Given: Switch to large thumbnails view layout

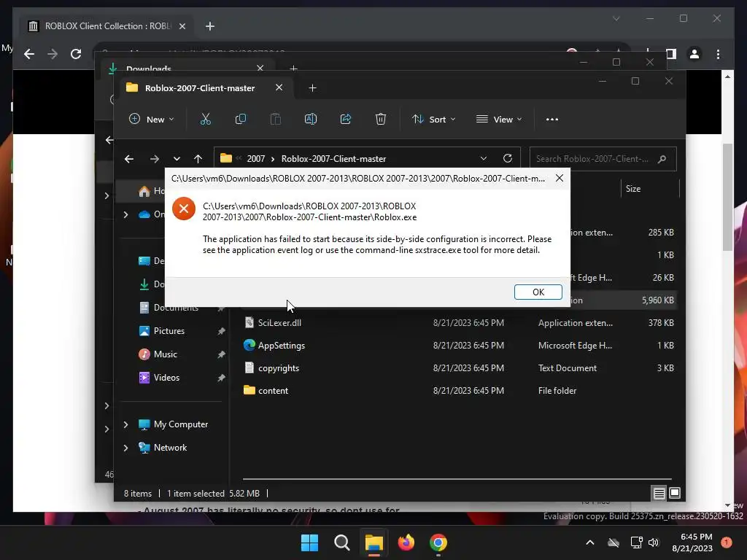Looking at the screenshot, I should (675, 494).
